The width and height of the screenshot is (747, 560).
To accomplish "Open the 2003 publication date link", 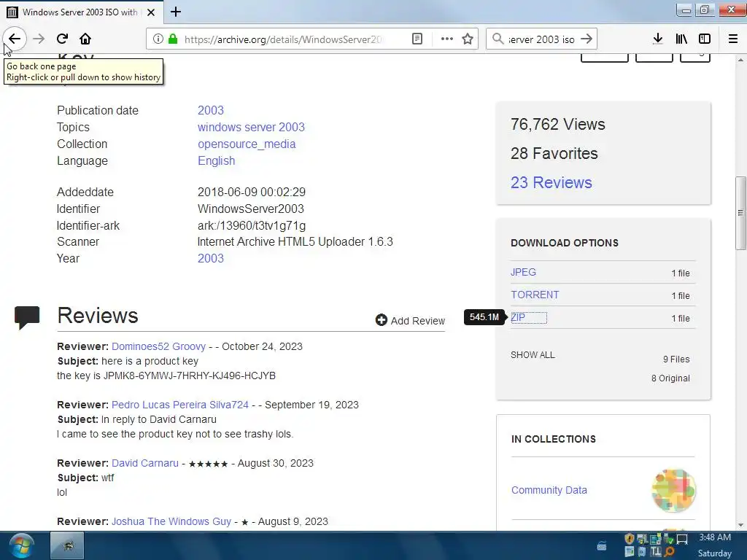I will point(211,111).
